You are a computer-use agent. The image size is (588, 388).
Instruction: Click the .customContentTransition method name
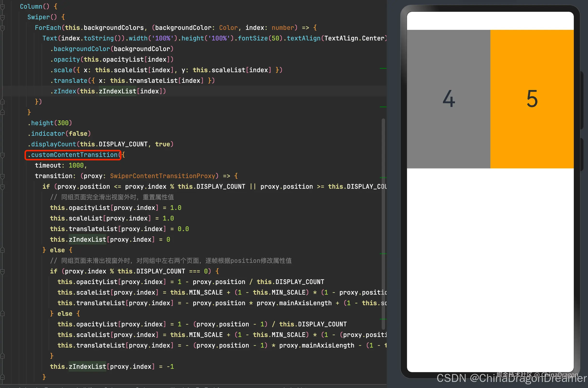(x=74, y=155)
